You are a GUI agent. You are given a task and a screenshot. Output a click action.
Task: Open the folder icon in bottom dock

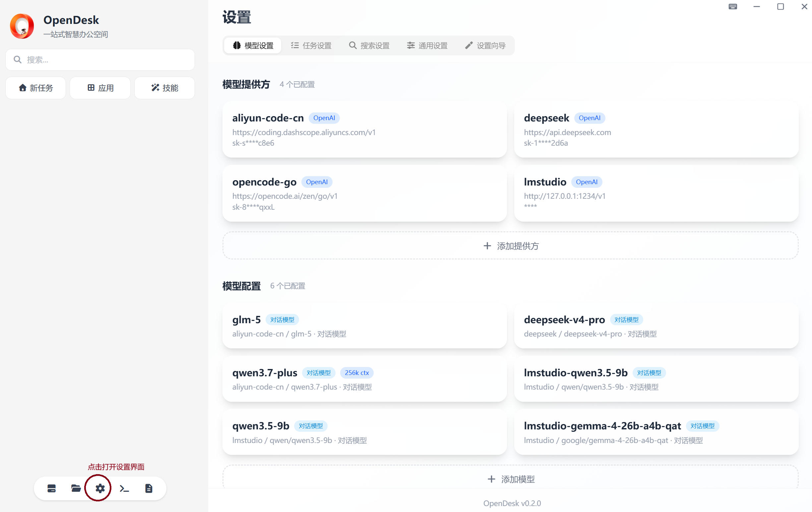point(76,488)
